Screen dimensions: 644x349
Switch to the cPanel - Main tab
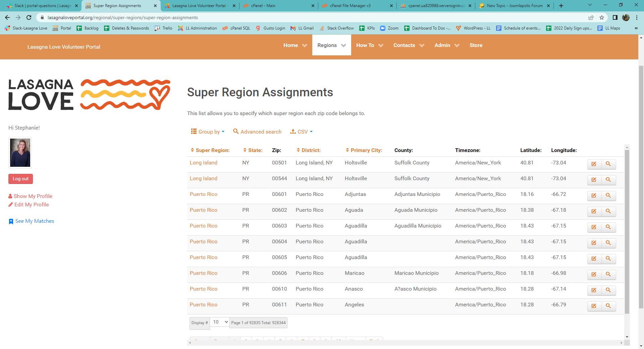tap(278, 6)
